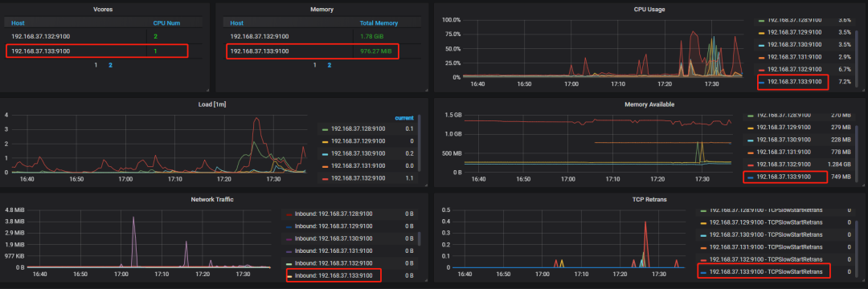Open the Memory Available panel title menu
The width and height of the screenshot is (868, 289).
[x=649, y=104]
